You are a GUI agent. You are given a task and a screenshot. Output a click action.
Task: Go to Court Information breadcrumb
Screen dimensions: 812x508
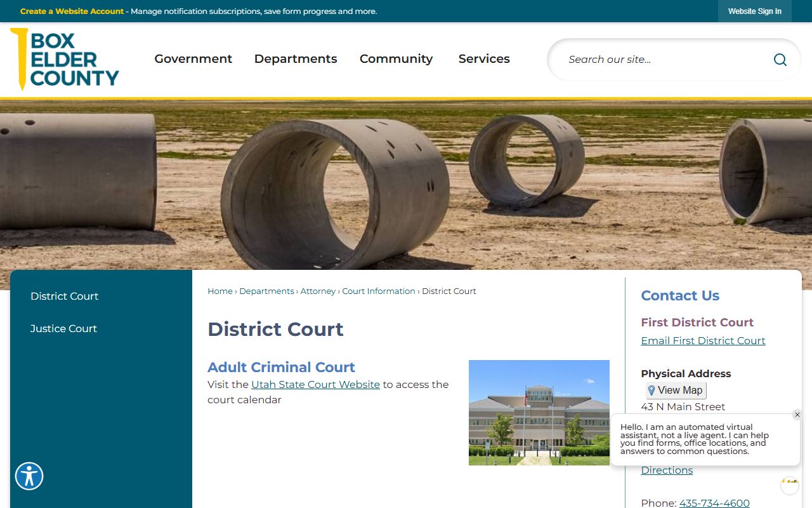click(x=379, y=291)
